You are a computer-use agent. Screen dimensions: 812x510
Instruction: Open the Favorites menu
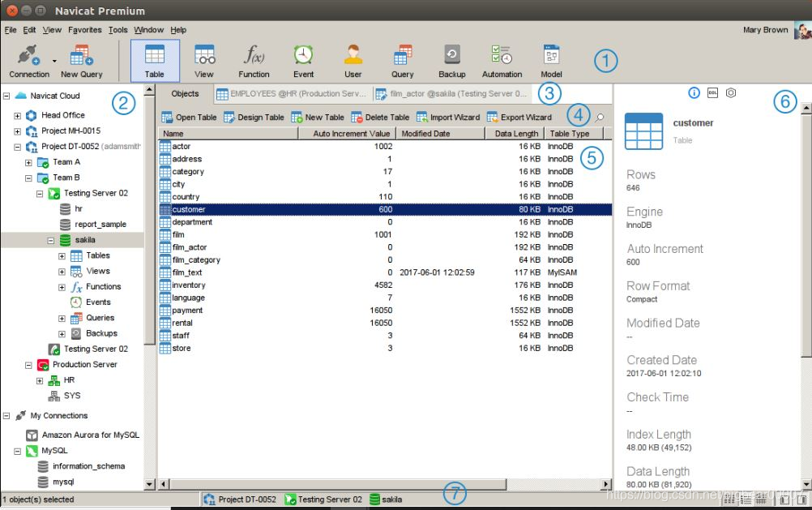point(84,30)
